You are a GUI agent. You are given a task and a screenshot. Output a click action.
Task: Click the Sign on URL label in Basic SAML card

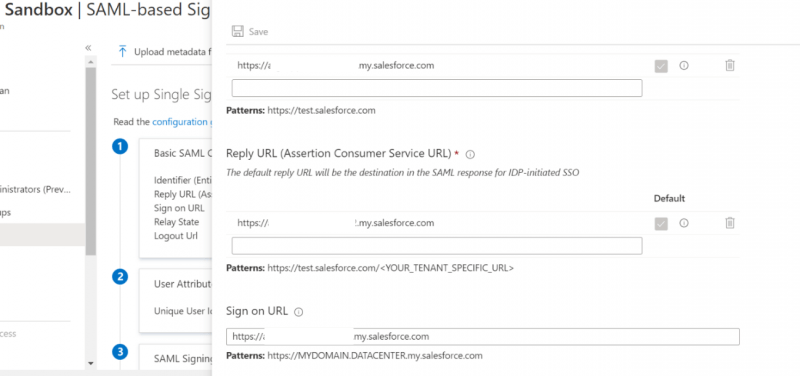(x=179, y=208)
